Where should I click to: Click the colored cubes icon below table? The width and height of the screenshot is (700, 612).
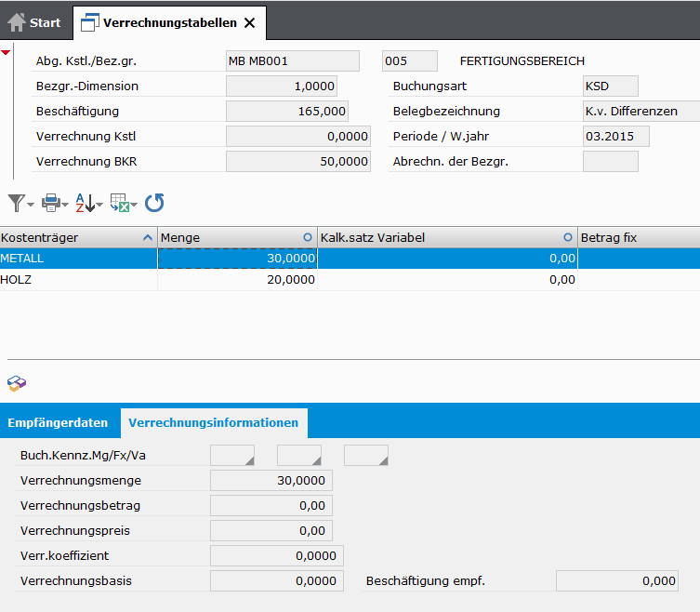(17, 383)
